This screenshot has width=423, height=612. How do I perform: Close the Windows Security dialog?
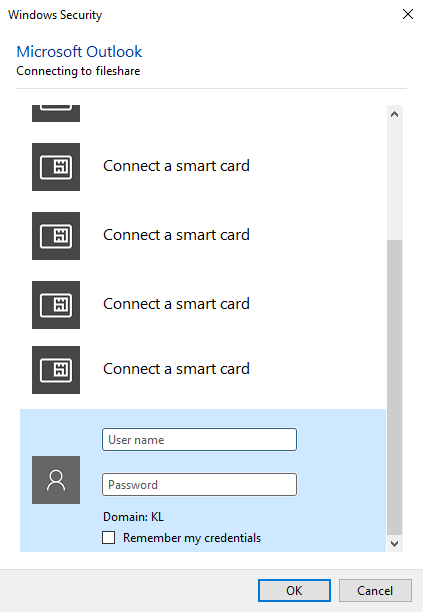[x=408, y=14]
